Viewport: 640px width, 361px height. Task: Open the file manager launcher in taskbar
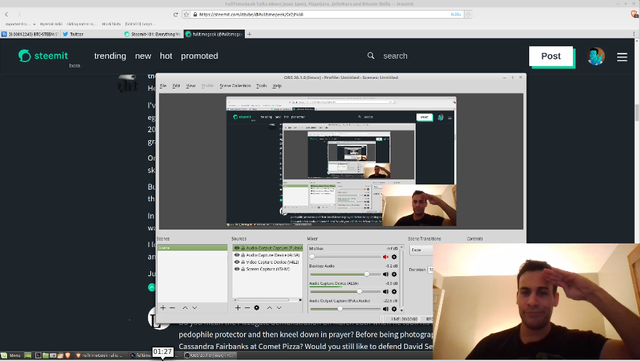tap(45, 355)
